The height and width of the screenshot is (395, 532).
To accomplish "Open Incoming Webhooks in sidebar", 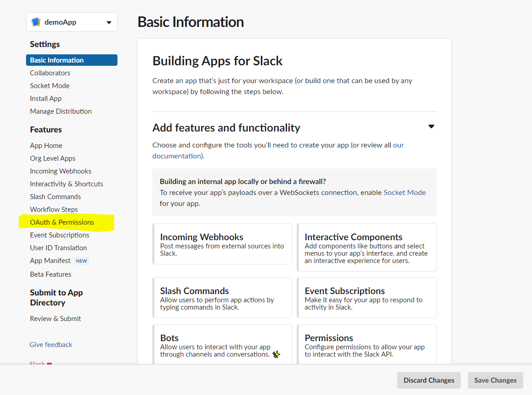I will point(60,171).
